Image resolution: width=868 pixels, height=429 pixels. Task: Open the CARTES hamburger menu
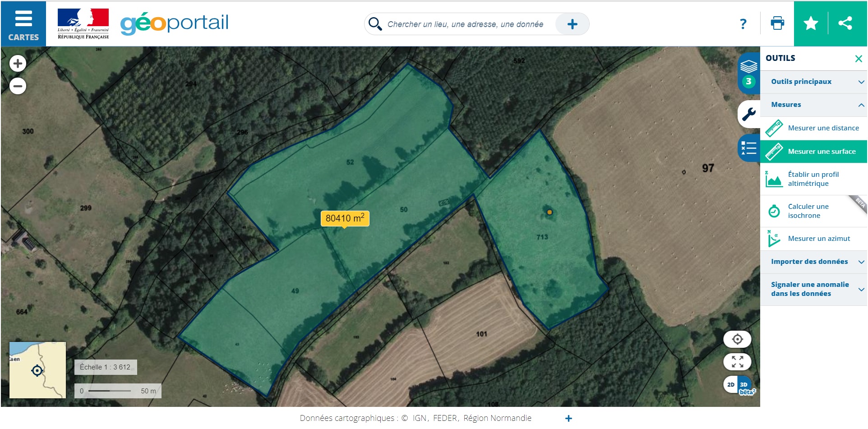[23, 24]
